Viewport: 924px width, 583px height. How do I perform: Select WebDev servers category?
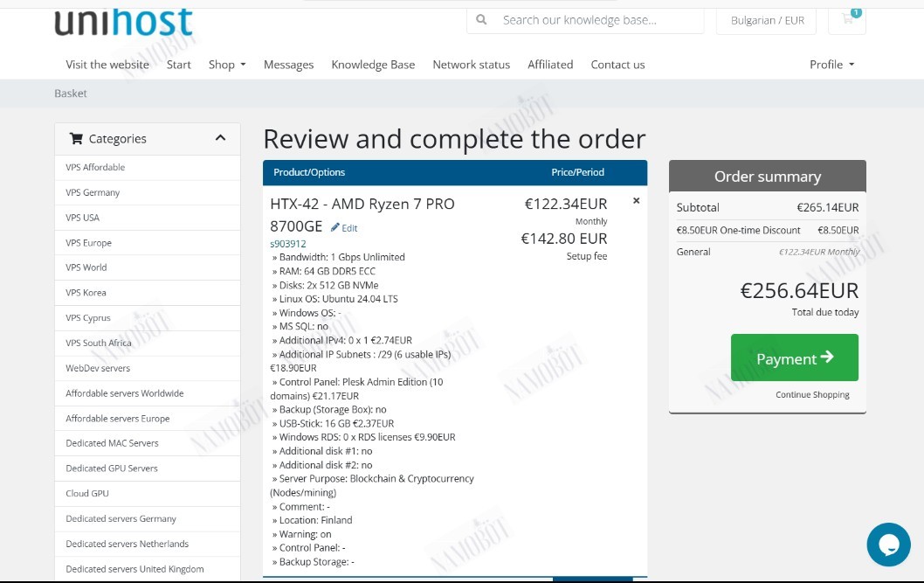tap(148, 369)
